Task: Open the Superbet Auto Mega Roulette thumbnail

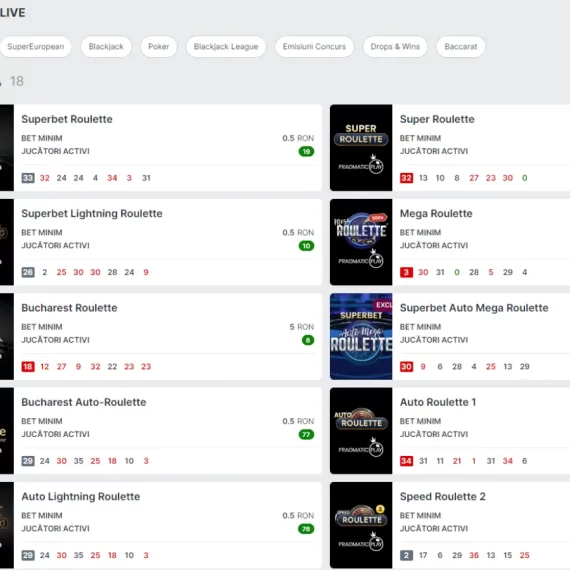Action: [x=361, y=336]
